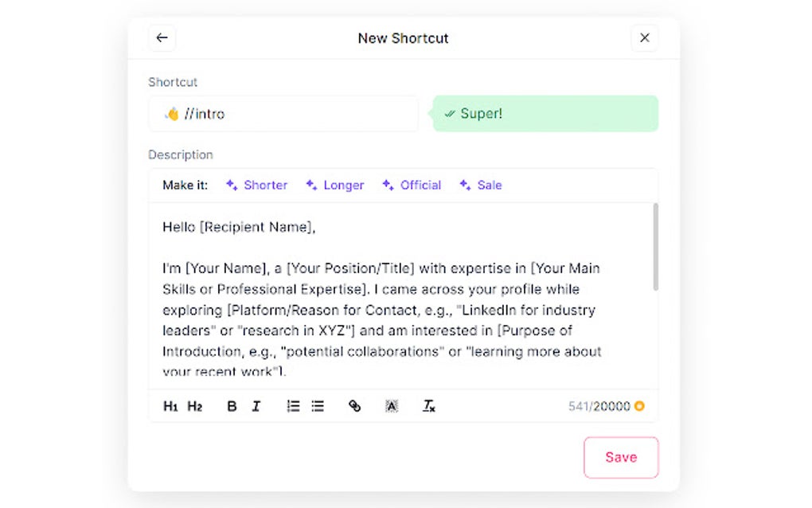
Task: Change the shortcut's thumbs-up emoji
Action: (172, 113)
